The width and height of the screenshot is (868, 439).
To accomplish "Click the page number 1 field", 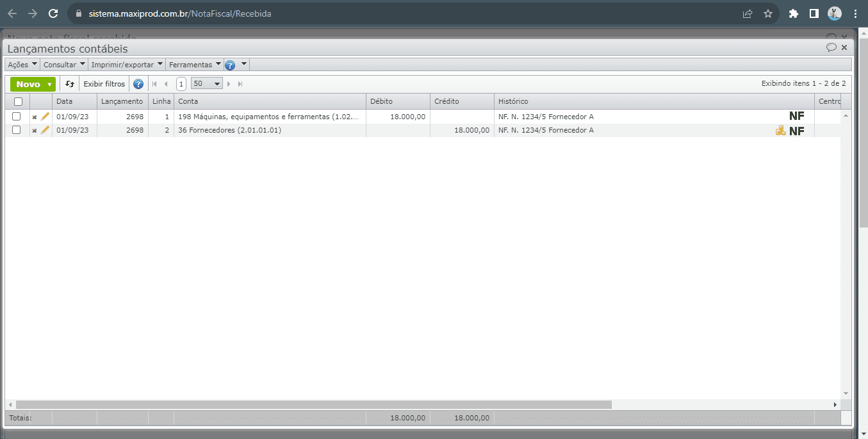I will pos(181,84).
